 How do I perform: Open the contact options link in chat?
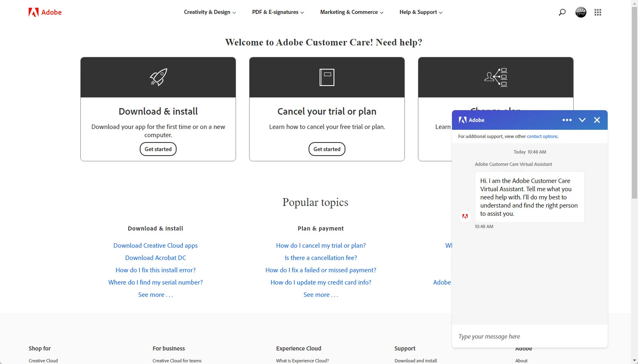(542, 136)
